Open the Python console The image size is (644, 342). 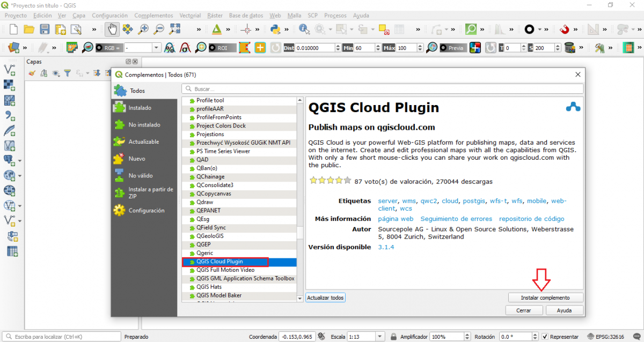tap(275, 29)
